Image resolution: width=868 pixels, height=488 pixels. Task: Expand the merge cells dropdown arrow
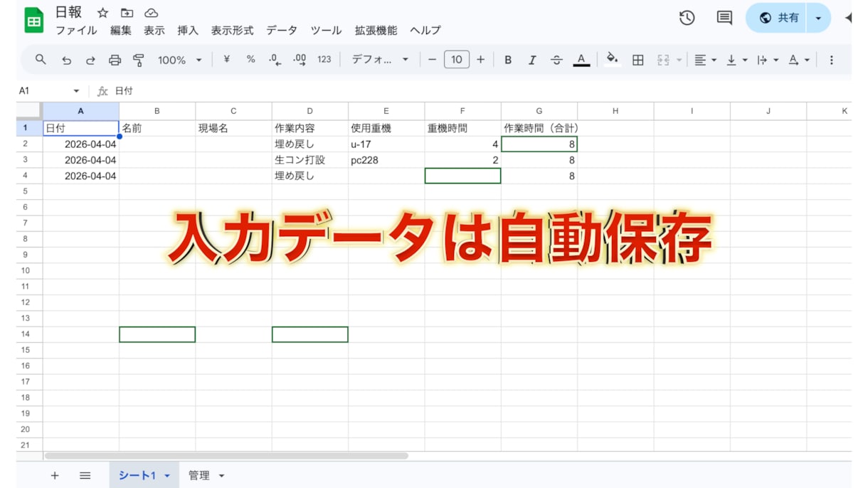(679, 60)
